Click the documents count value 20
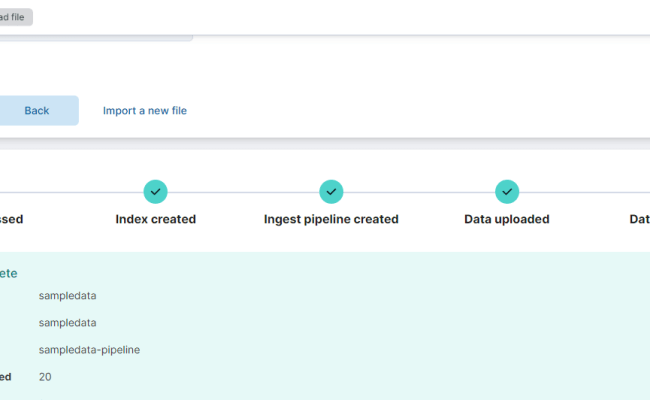Screen dimensions: 650x400 [45, 377]
